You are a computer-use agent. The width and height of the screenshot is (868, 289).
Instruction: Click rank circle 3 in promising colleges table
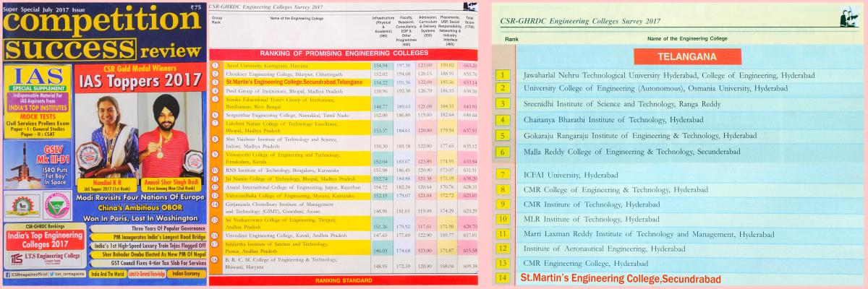click(x=216, y=82)
